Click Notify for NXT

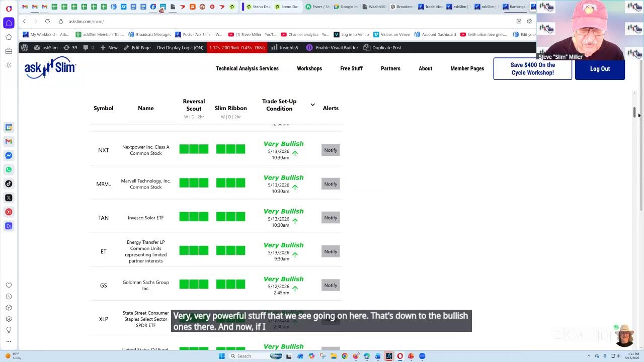click(x=331, y=150)
